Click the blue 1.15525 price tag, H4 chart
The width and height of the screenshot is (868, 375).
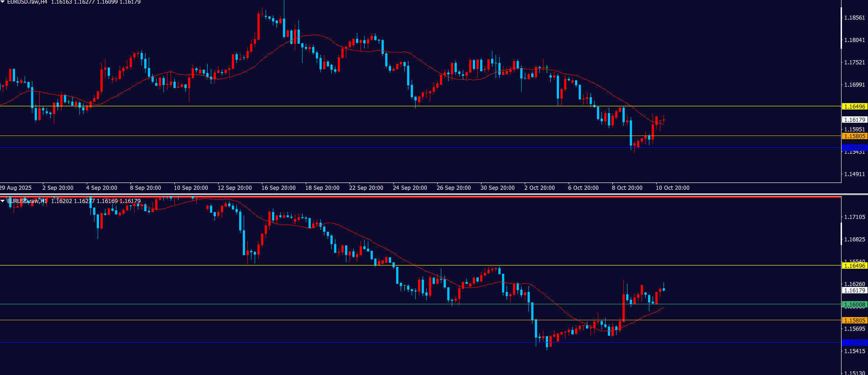coord(854,148)
